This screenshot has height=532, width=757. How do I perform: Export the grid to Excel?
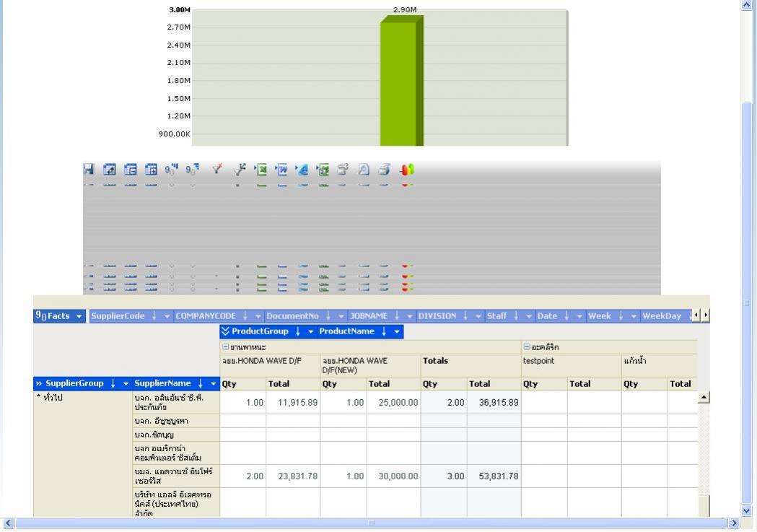tap(261, 169)
